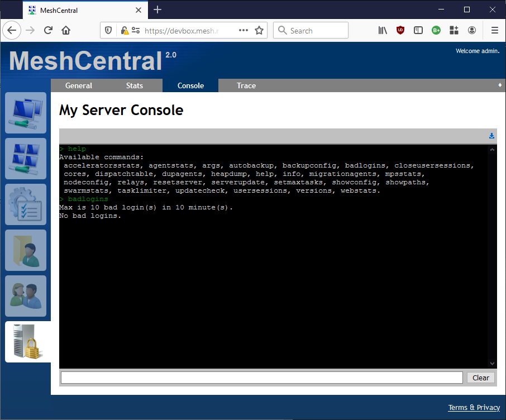This screenshot has width=506, height=420.
Task: Open Firefox hamburger application menu
Action: coord(495,30)
